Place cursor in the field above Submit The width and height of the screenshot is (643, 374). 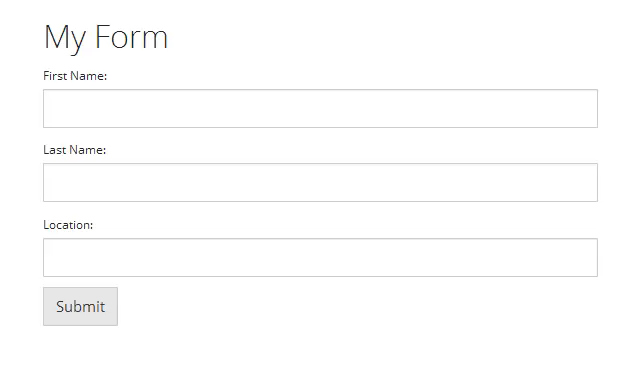click(x=320, y=258)
